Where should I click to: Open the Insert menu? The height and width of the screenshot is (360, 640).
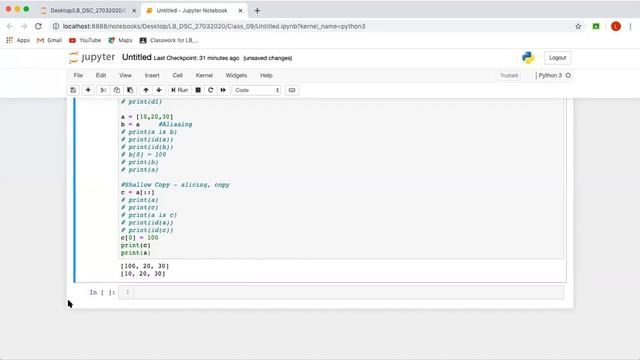[152, 76]
